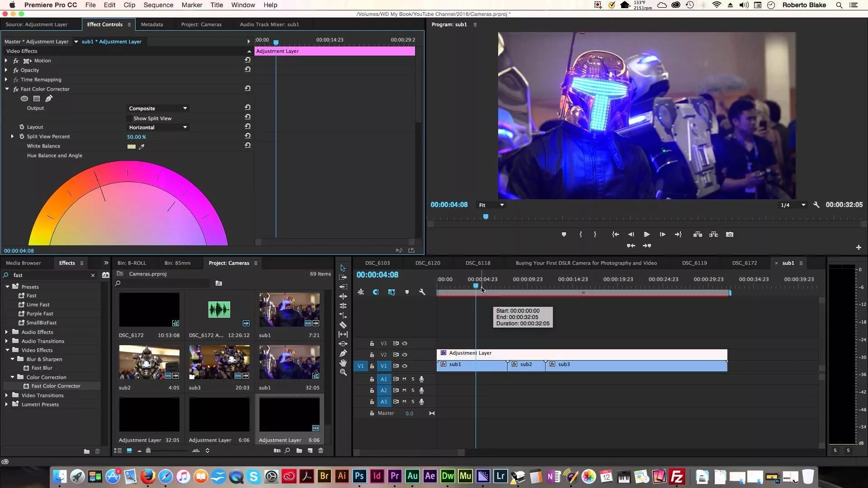Toggle V2 track output eye
This screenshot has height=488, width=868.
tap(405, 355)
